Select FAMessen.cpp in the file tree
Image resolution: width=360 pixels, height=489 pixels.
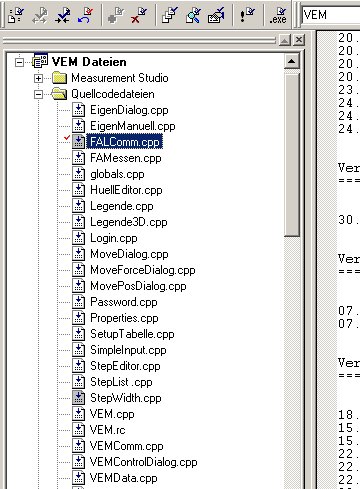coord(126,158)
